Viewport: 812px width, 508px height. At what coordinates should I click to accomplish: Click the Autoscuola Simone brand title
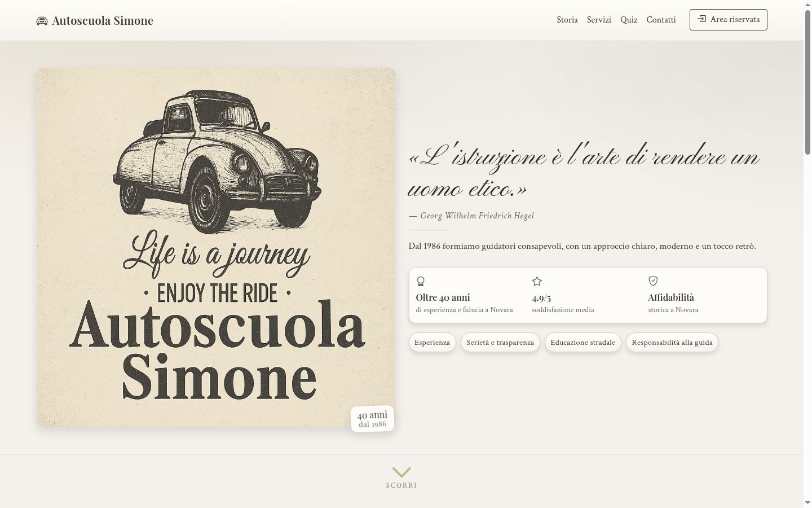[x=103, y=21]
